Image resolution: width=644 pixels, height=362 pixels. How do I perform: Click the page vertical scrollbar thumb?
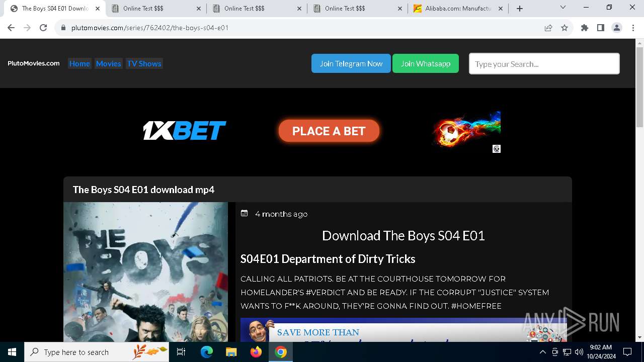[639, 86]
